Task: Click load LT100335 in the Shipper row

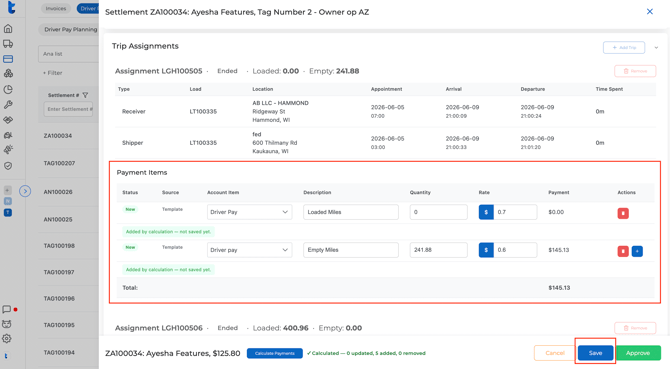Action: [203, 143]
